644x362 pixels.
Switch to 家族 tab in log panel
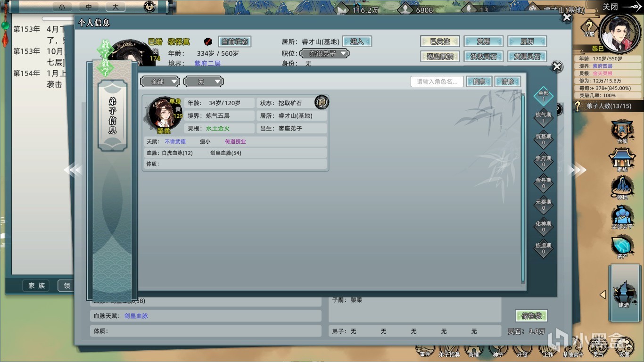pyautogui.click(x=36, y=286)
